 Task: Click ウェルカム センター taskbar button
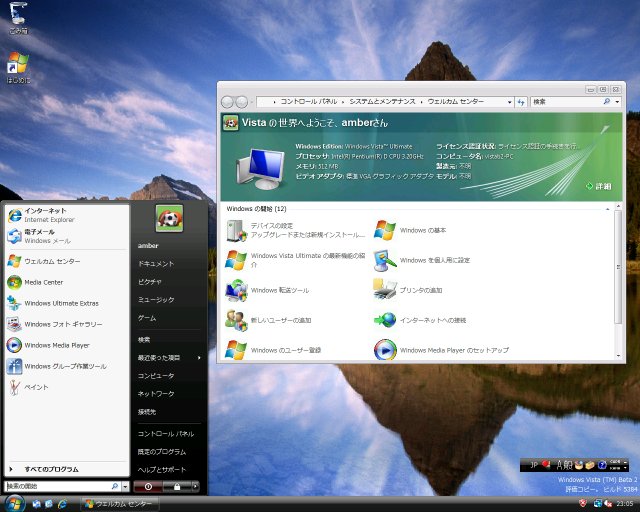click(x=119, y=504)
